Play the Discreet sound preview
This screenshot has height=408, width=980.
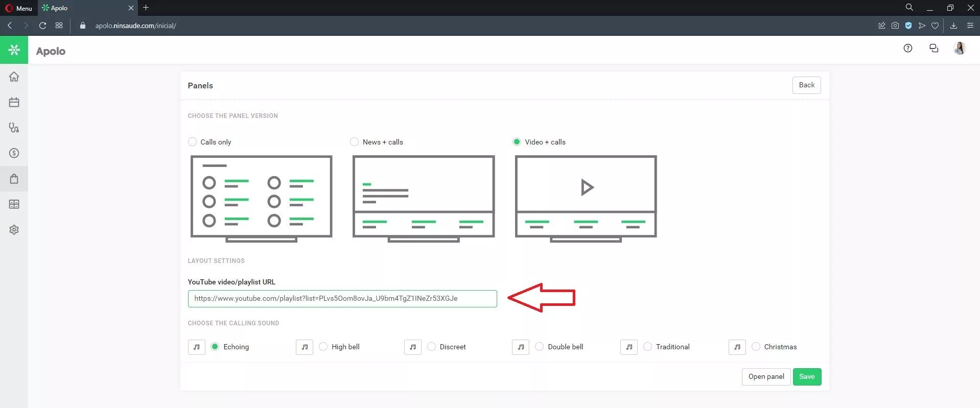tap(413, 347)
